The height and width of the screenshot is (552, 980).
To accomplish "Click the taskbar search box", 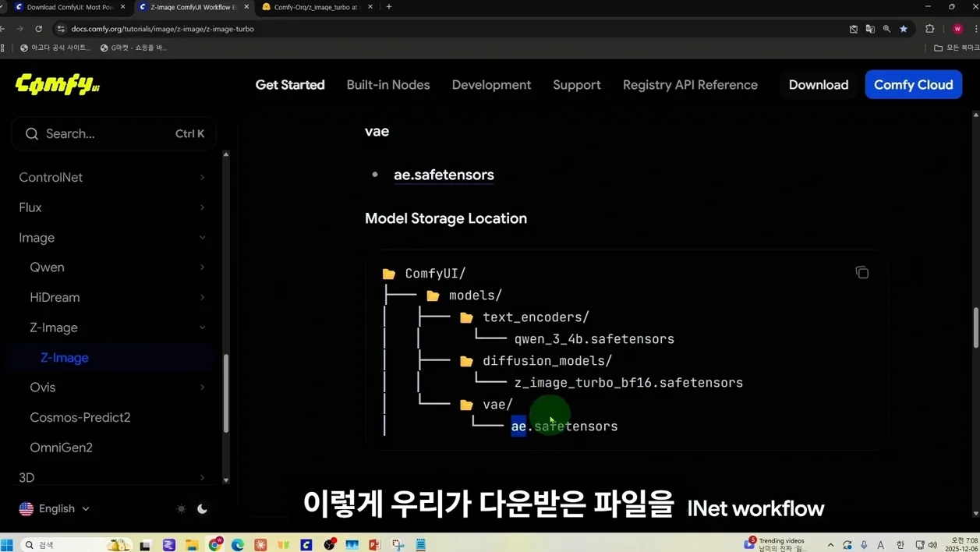I will (76, 544).
